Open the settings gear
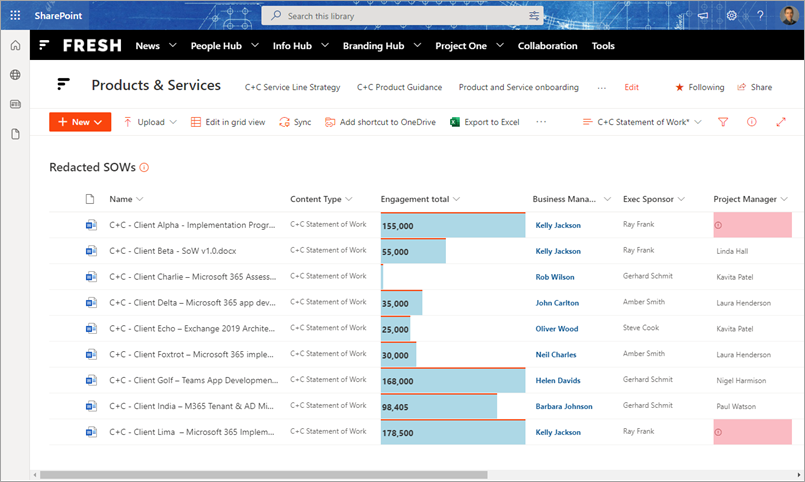The width and height of the screenshot is (805, 482). pos(732,15)
